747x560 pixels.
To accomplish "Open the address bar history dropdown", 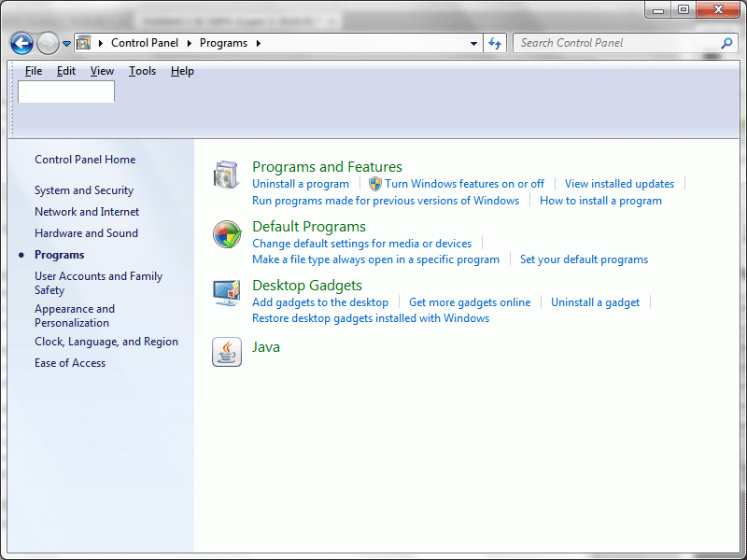I will click(x=473, y=43).
